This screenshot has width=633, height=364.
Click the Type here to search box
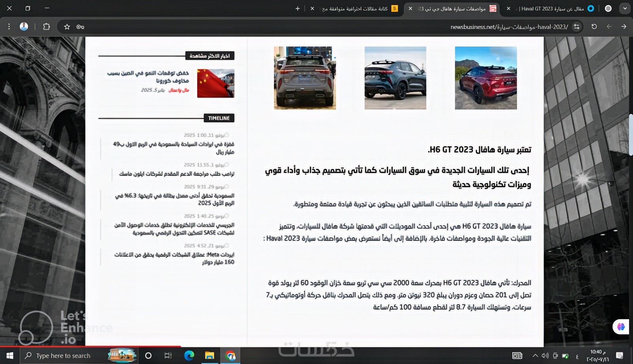pyautogui.click(x=78, y=356)
